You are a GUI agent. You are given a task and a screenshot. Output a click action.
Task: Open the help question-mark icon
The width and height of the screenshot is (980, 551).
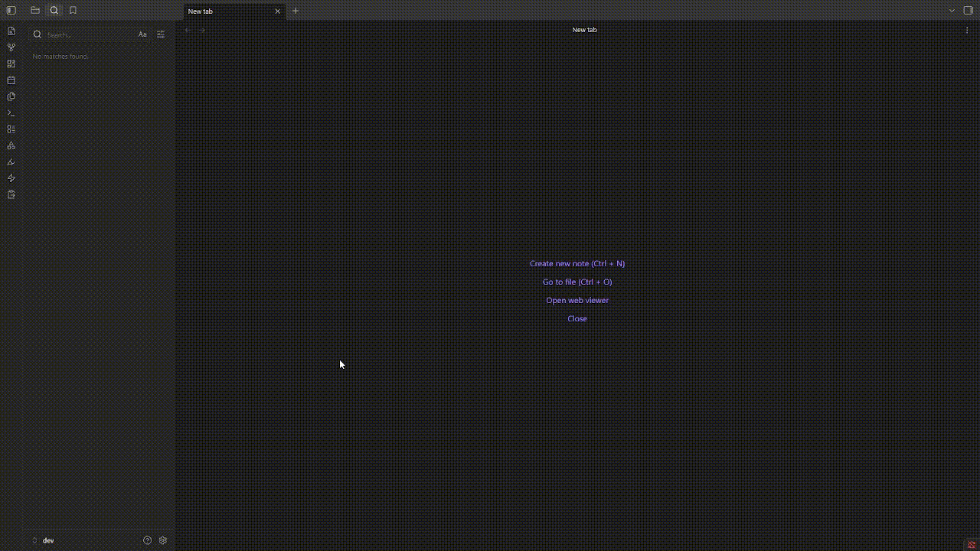148,540
